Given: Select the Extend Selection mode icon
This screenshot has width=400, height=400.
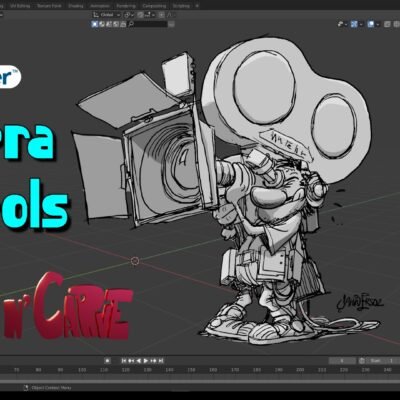Looking at the screenshot, I should tap(102, 24).
